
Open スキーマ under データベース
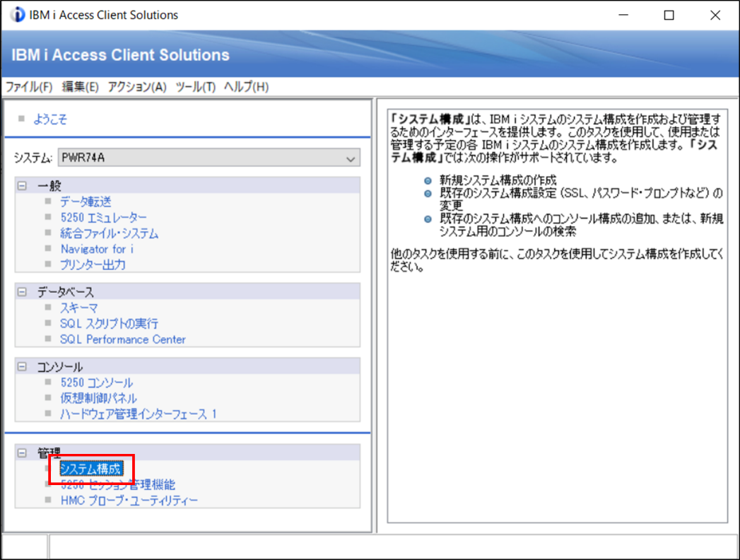coord(79,308)
